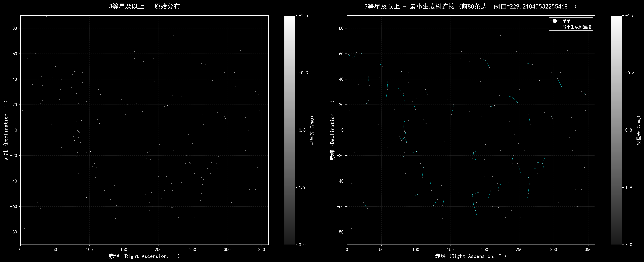Click the left plot's 赤经 x-axis label
Image resolution: width=644 pixels, height=262 pixels.
144,256
